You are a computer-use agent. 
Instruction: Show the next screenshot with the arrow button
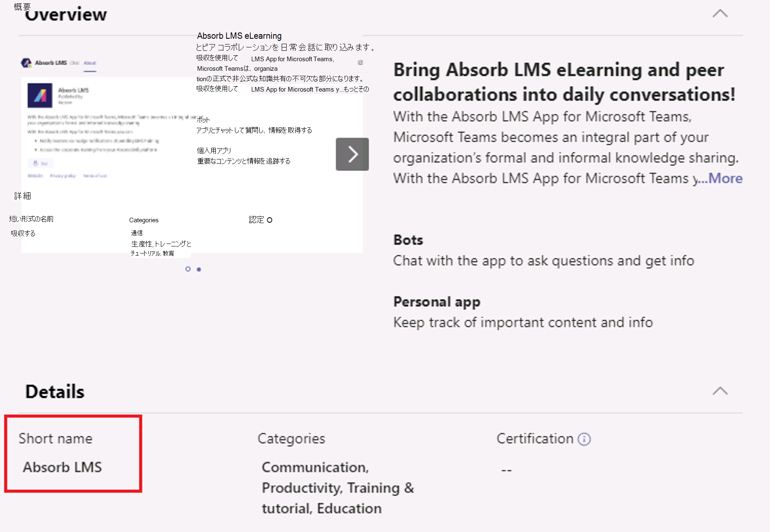(x=352, y=154)
